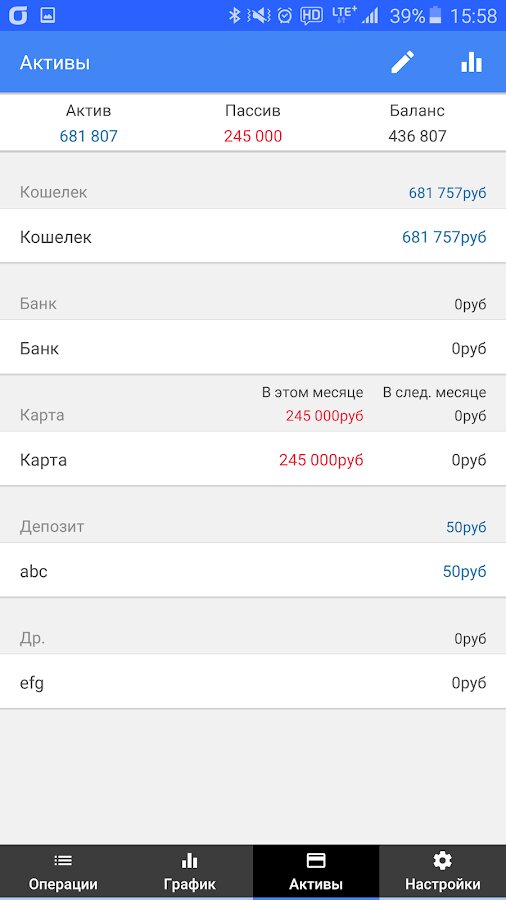Tap the Bluetooth status bar icon

coord(234,15)
